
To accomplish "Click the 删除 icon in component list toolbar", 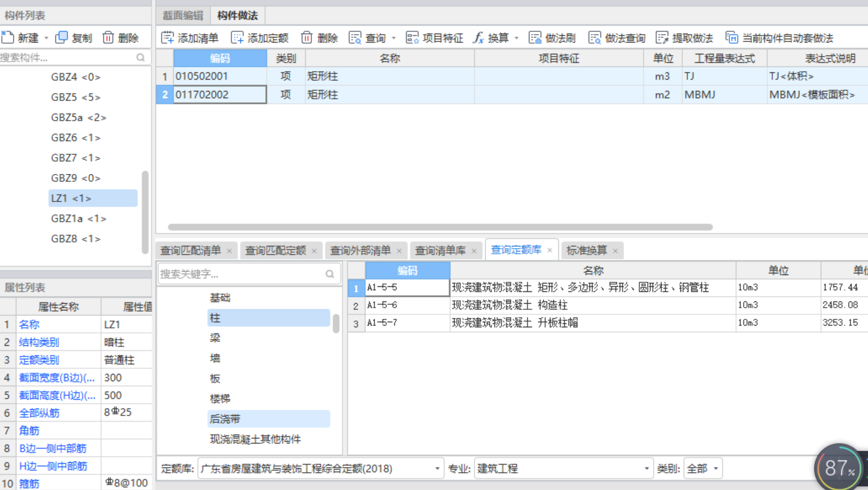I will (x=108, y=38).
